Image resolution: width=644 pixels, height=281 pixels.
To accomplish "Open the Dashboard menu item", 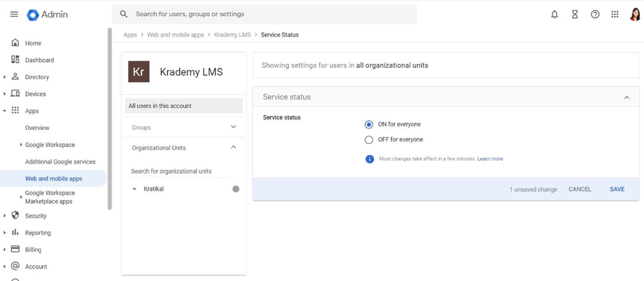I will pyautogui.click(x=40, y=60).
